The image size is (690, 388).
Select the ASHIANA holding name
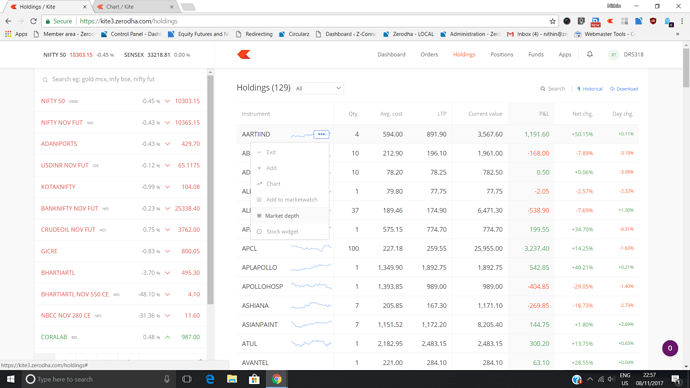[x=255, y=306]
